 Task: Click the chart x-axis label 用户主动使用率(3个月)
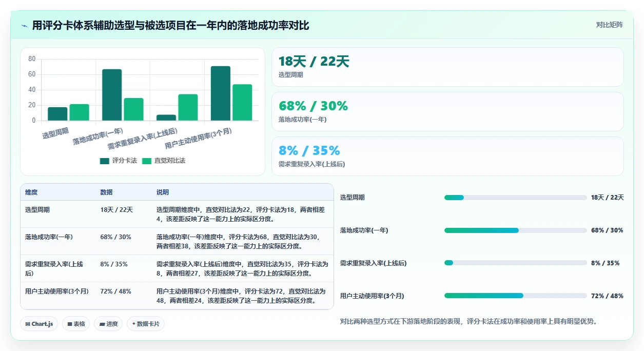tap(198, 138)
